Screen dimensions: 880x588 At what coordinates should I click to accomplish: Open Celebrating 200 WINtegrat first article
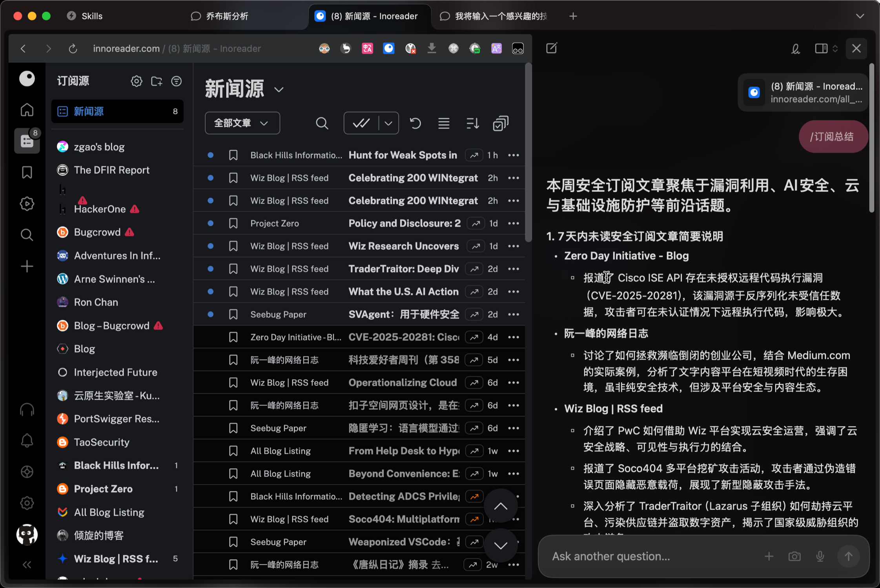click(x=413, y=178)
